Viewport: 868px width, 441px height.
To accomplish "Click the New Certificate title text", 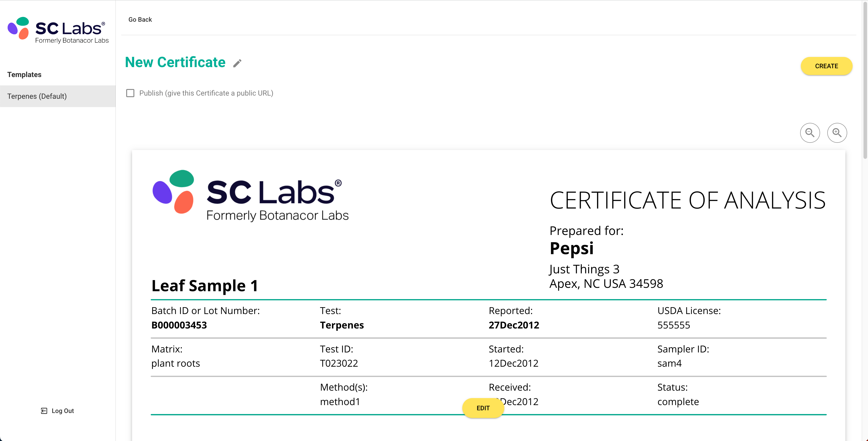I will [x=175, y=63].
